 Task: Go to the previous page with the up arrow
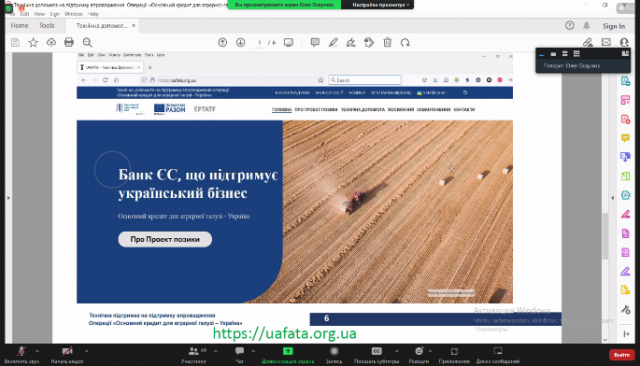[222, 42]
